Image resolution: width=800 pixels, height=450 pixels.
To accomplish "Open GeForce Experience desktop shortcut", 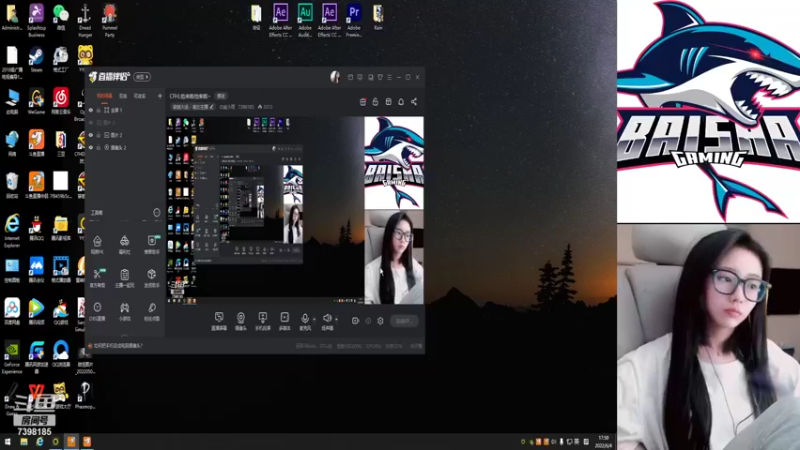I will click(12, 357).
